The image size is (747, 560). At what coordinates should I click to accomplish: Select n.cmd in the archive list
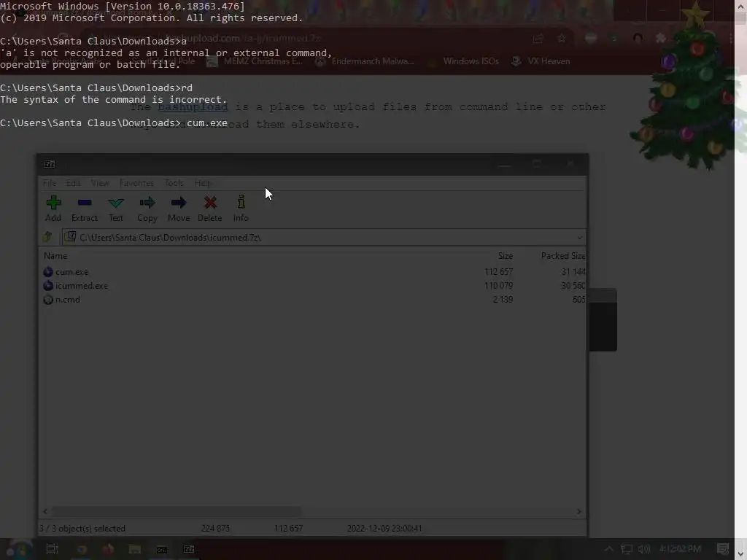pos(68,300)
